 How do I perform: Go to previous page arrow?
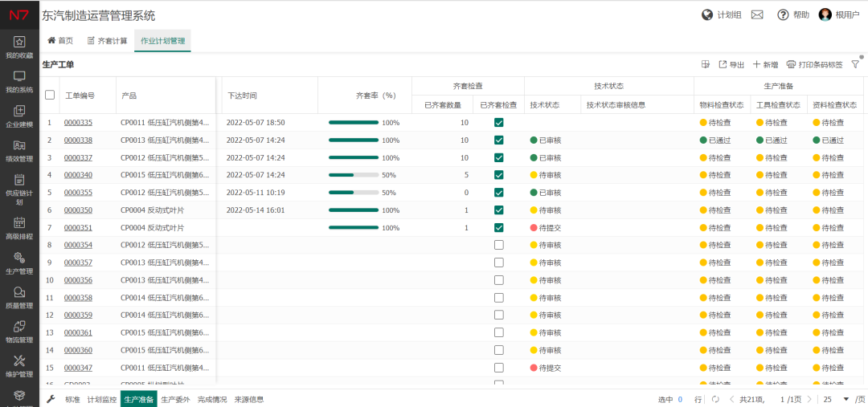click(x=732, y=399)
